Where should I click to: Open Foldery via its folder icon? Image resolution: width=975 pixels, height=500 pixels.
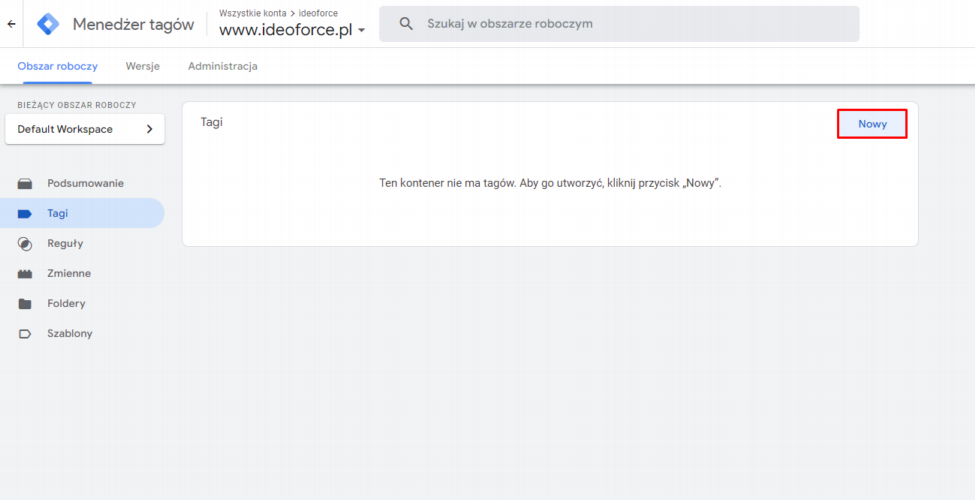[25, 304]
